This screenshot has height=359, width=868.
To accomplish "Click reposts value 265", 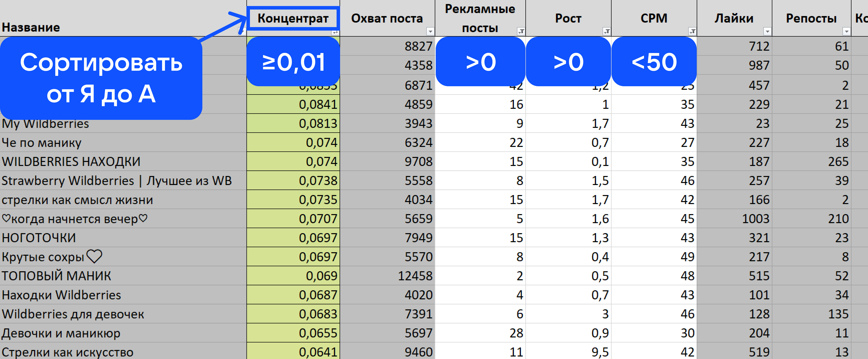I will click(811, 162).
